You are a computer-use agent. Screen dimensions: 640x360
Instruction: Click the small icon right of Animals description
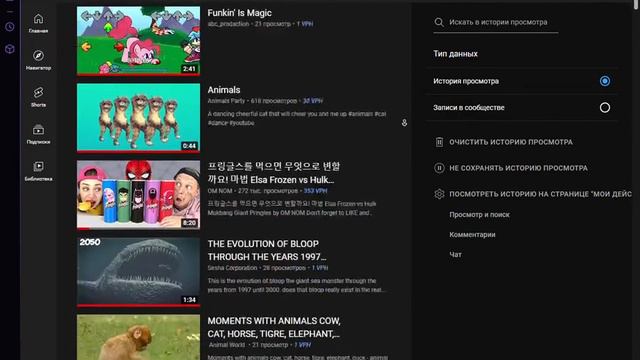pos(404,122)
